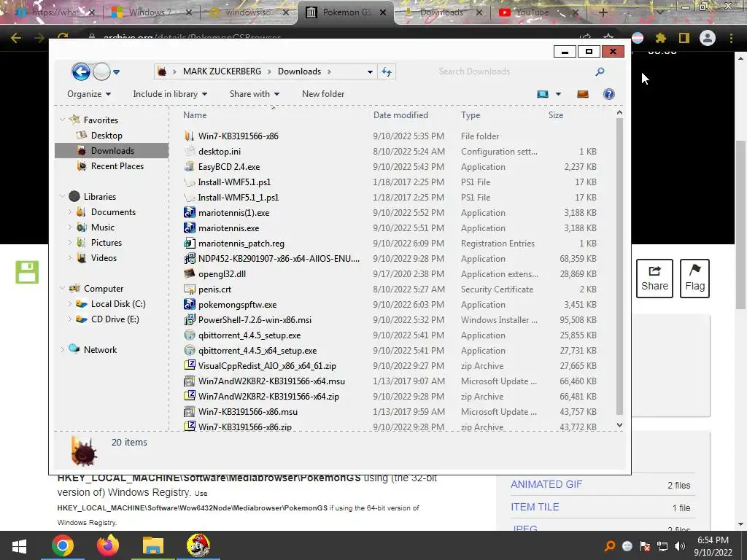The height and width of the screenshot is (560, 747).
Task: Click the Explorer forward navigation button
Action: (x=101, y=72)
